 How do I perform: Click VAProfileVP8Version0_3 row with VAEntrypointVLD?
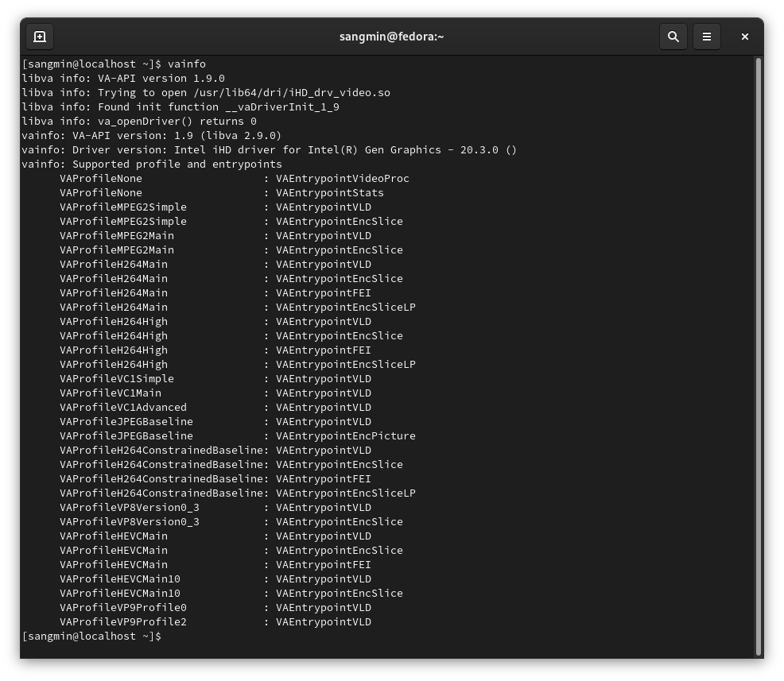215,508
